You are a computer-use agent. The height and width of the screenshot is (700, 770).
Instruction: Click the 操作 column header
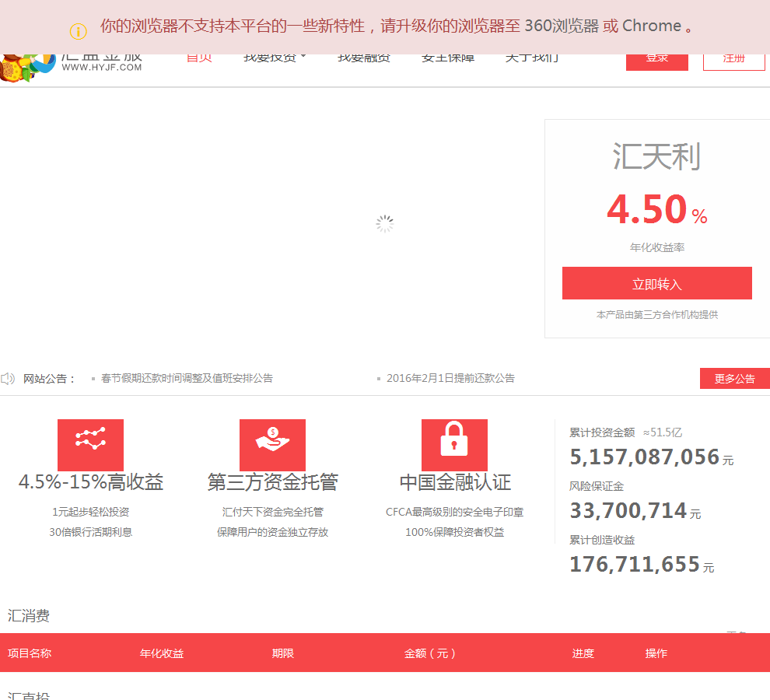(x=656, y=653)
